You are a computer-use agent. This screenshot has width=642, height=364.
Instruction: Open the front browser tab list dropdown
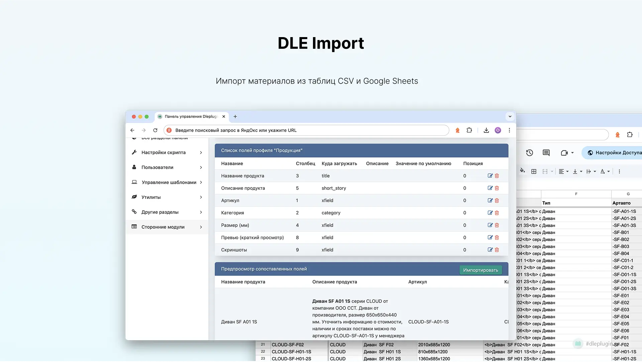tap(510, 117)
